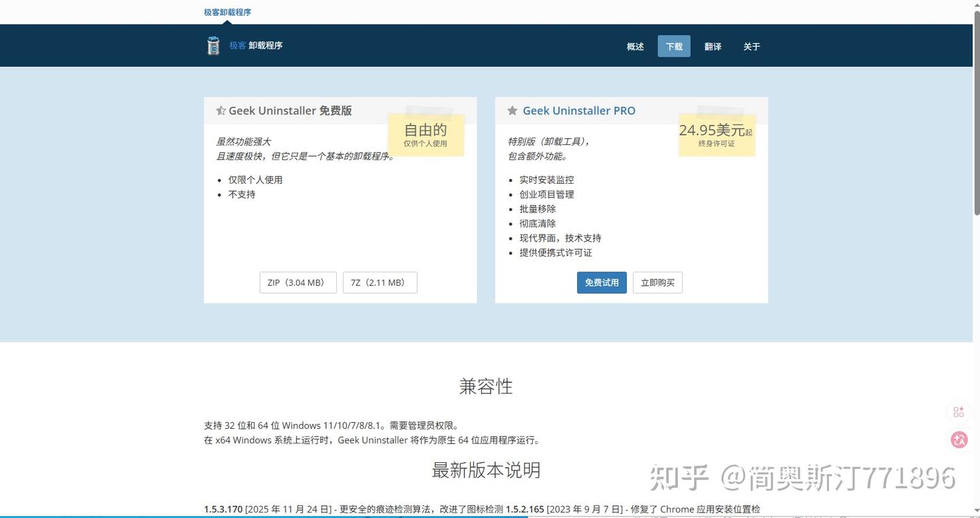Download the 7Z (2.11 MB) package
This screenshot has width=980, height=518.
coord(380,282)
